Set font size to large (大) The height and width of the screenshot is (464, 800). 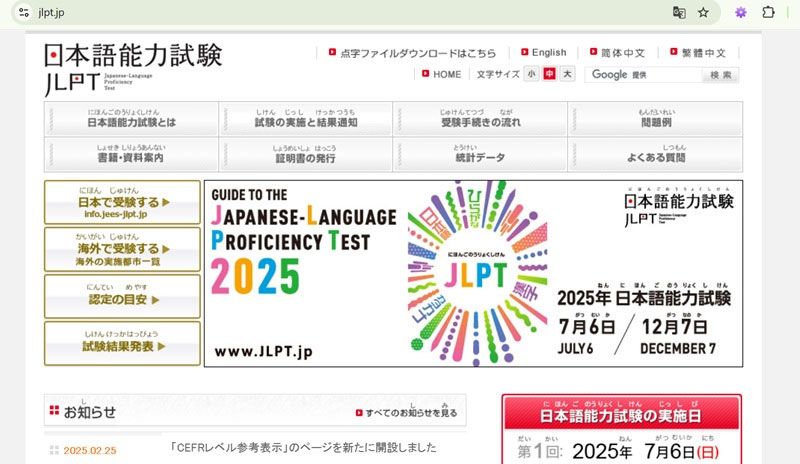[567, 74]
